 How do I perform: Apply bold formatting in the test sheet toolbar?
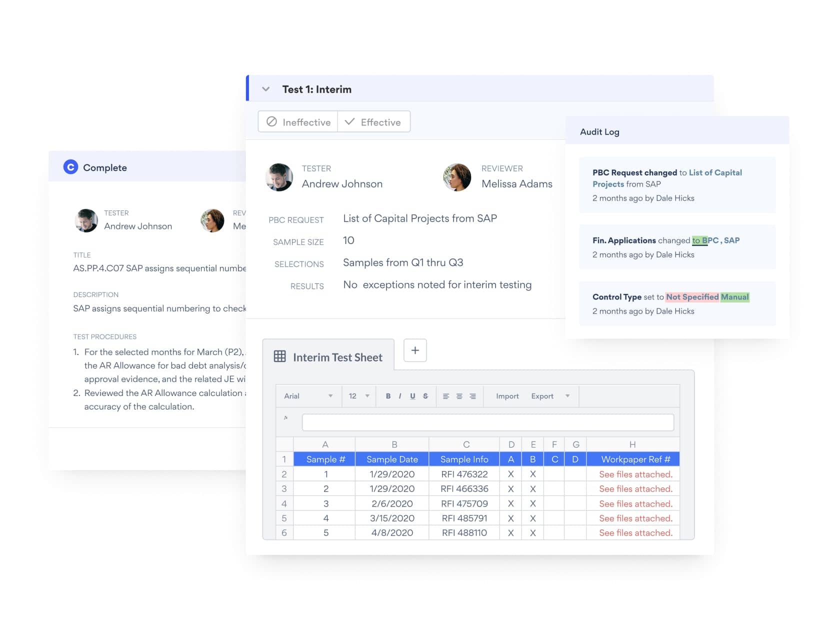[388, 396]
